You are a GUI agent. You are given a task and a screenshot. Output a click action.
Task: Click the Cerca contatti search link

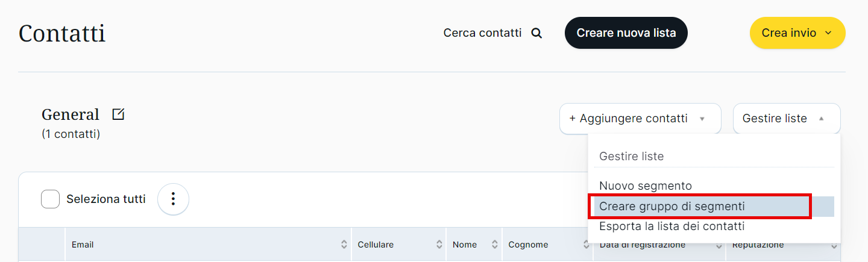[482, 33]
